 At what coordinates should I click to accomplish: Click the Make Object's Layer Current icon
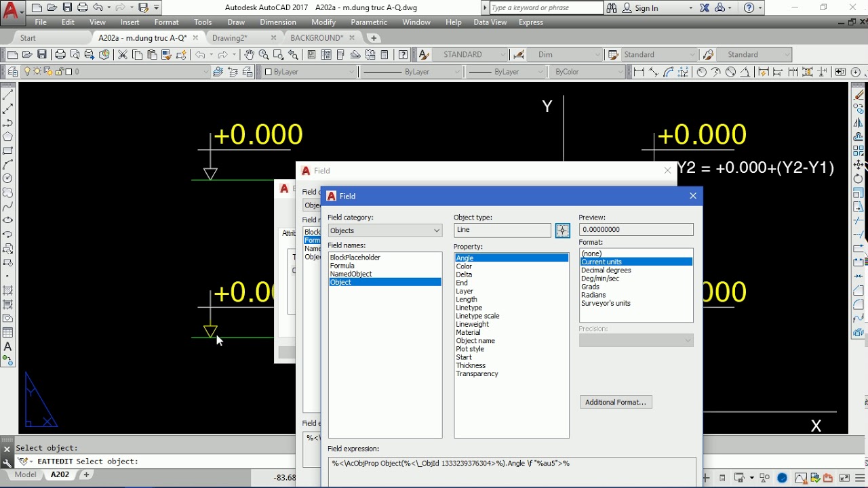(218, 72)
